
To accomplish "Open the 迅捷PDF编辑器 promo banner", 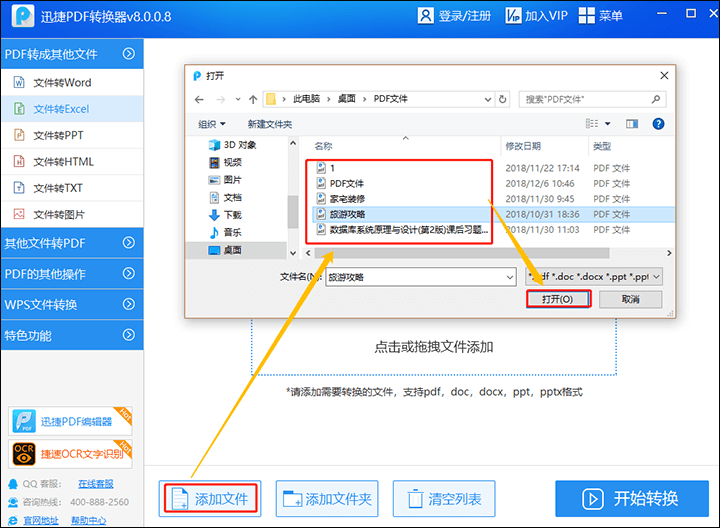I will coord(71,421).
